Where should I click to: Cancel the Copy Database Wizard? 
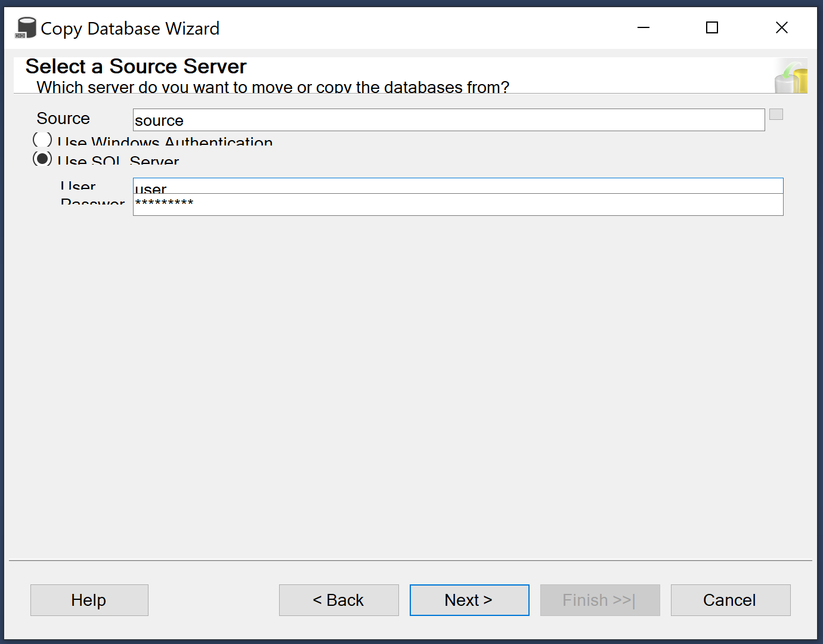(730, 600)
